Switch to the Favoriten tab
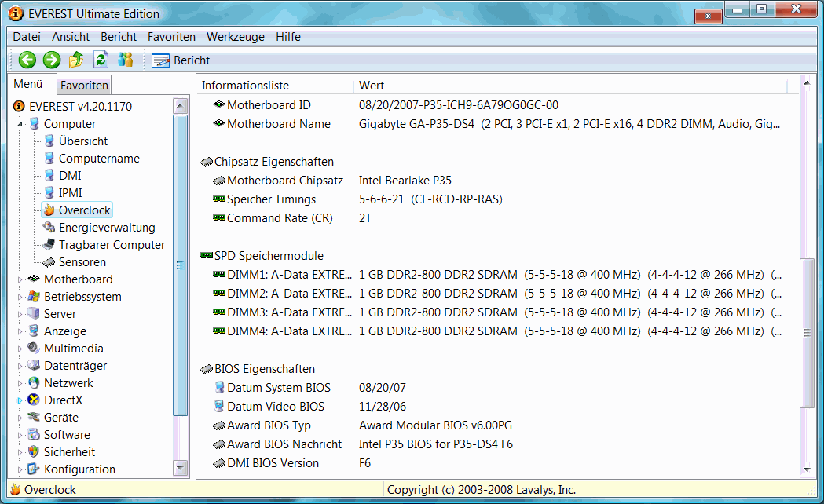824x504 pixels. [x=84, y=86]
